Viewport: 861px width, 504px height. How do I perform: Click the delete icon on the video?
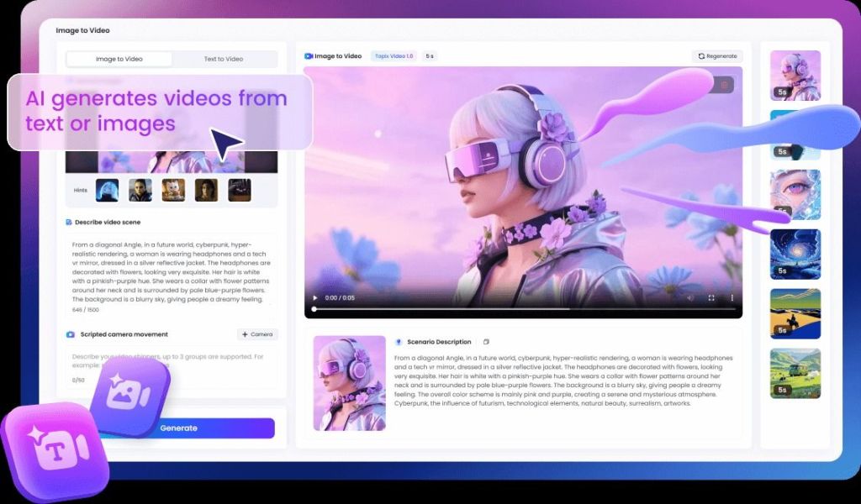point(723,85)
